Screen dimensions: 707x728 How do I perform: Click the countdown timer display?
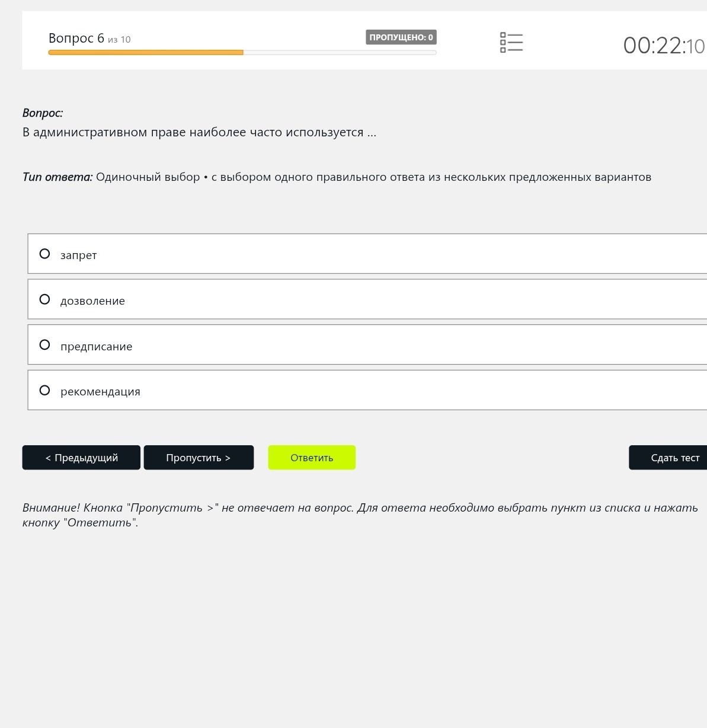[x=664, y=46]
